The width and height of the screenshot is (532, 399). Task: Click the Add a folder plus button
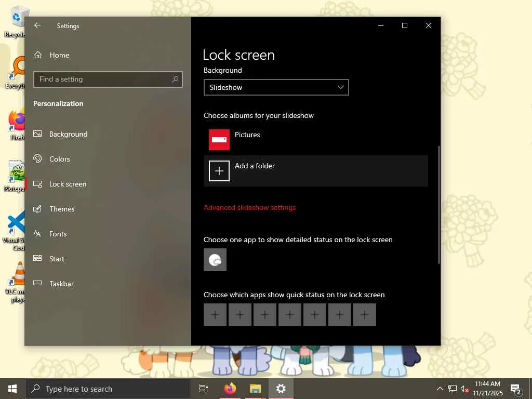pos(219,171)
